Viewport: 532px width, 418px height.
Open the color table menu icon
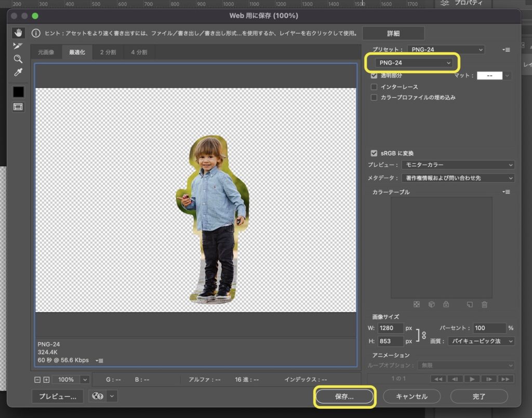pos(506,192)
